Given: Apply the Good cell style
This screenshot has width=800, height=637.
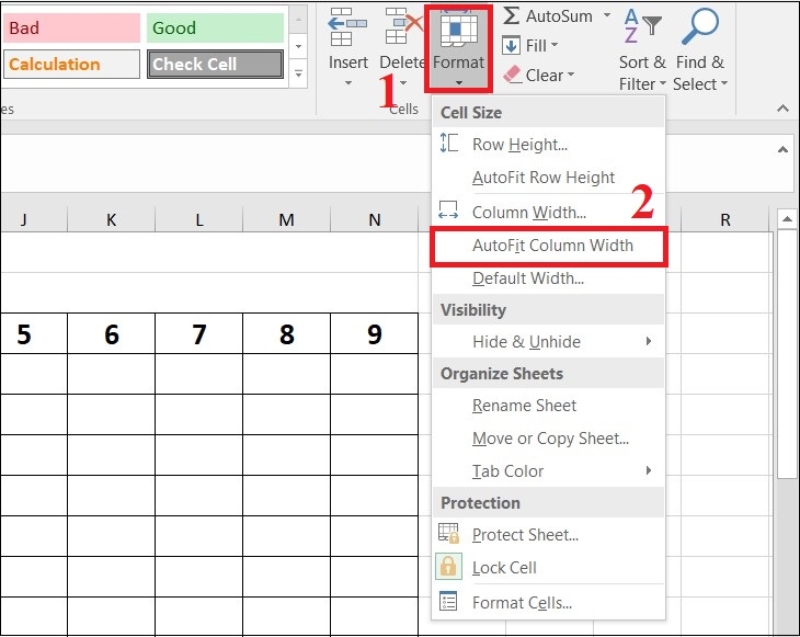Looking at the screenshot, I should [215, 28].
